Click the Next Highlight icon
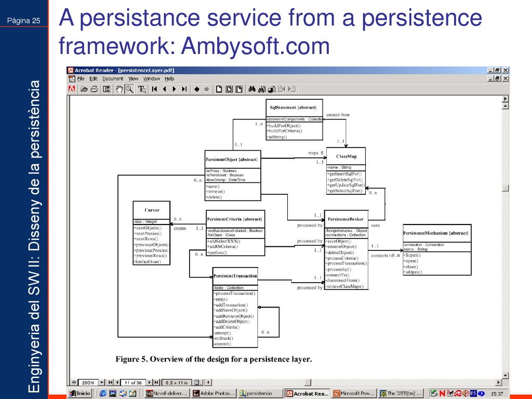 pyautogui.click(x=292, y=89)
